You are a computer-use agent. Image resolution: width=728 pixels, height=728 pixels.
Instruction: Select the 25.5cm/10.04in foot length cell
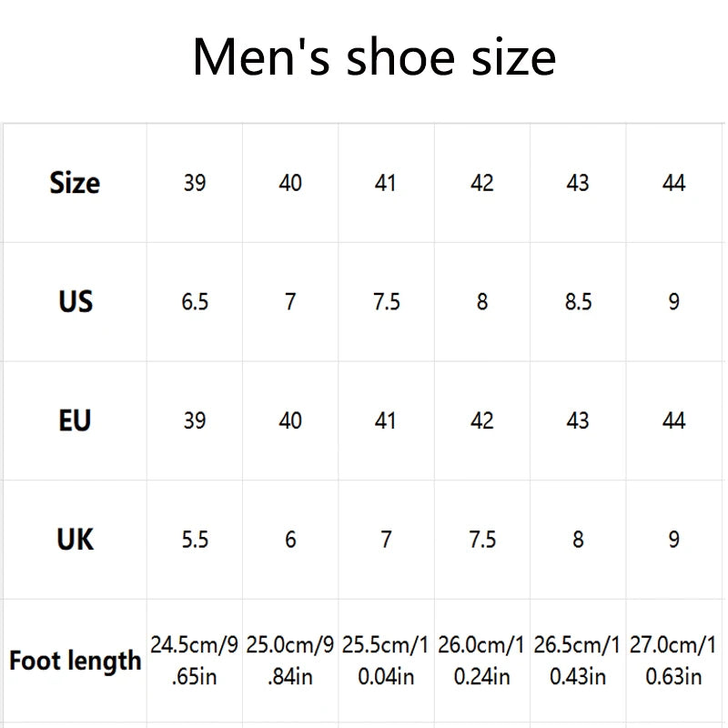(386, 661)
